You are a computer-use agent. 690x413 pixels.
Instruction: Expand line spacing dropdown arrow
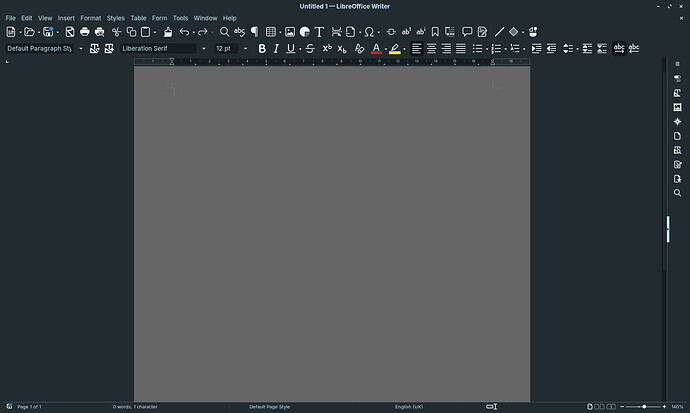[577, 49]
